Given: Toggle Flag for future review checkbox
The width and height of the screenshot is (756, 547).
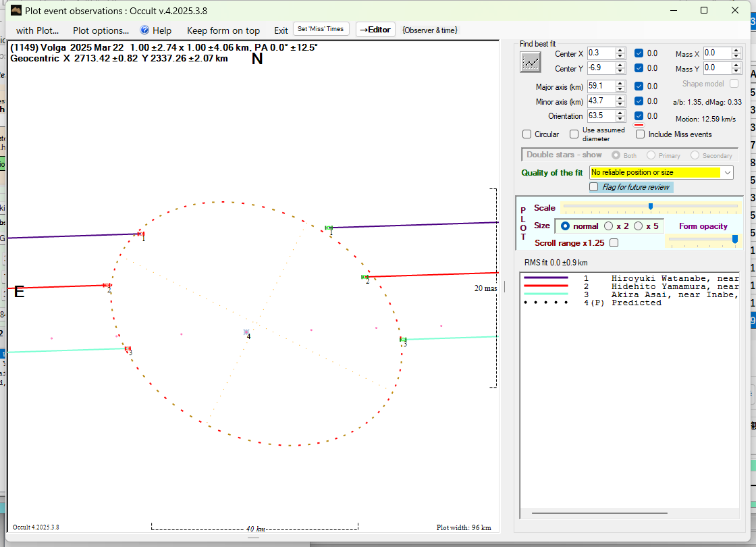Looking at the screenshot, I should click(x=594, y=187).
